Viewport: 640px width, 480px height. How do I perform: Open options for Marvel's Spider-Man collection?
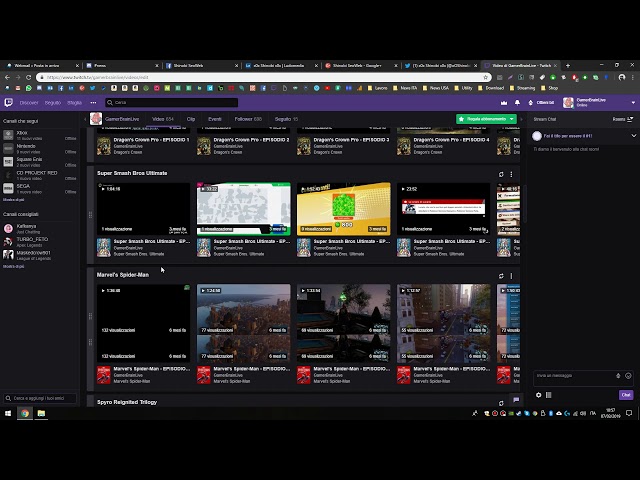point(511,276)
